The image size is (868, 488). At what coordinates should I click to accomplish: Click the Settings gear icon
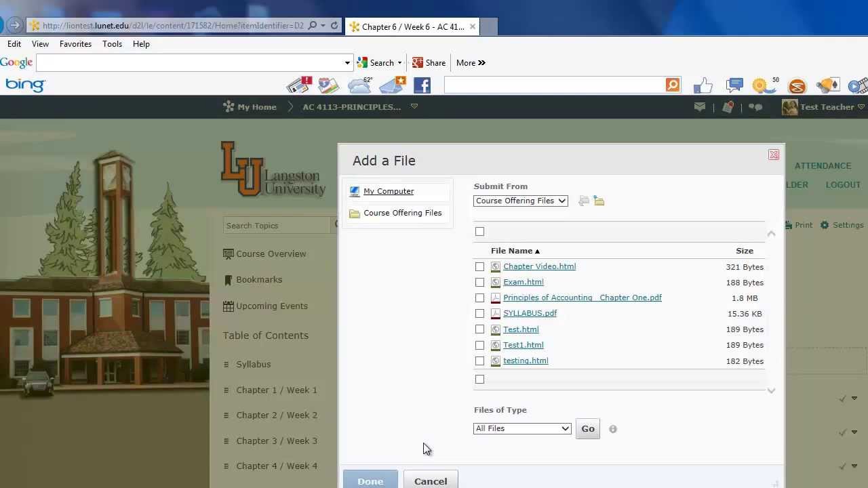click(x=825, y=225)
